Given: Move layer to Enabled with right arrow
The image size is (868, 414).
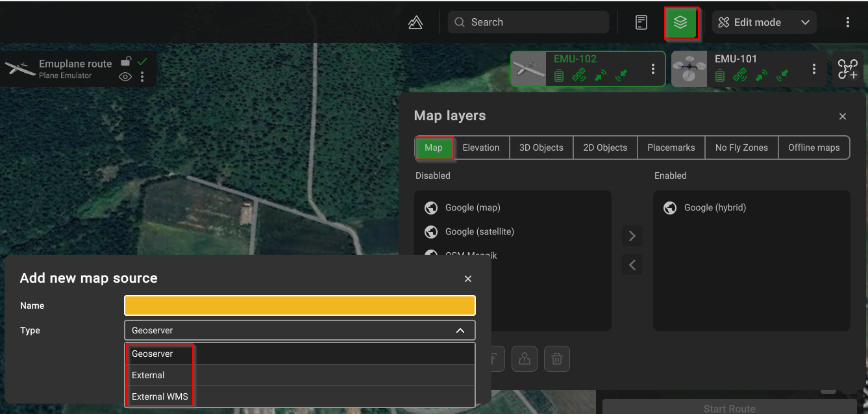Looking at the screenshot, I should tap(632, 236).
